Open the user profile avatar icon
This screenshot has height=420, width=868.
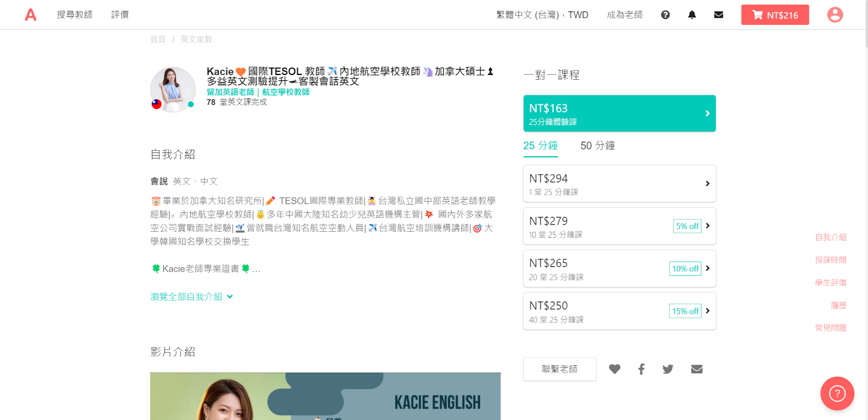tap(834, 15)
